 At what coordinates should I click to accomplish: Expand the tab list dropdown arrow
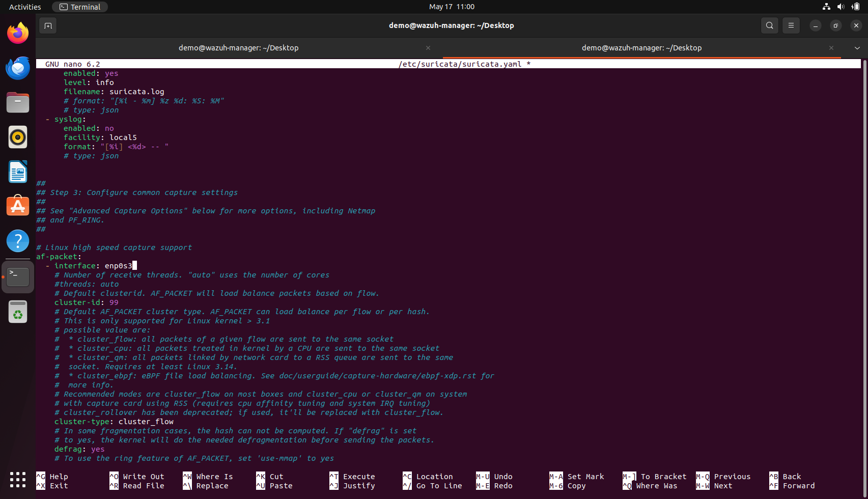(x=857, y=48)
